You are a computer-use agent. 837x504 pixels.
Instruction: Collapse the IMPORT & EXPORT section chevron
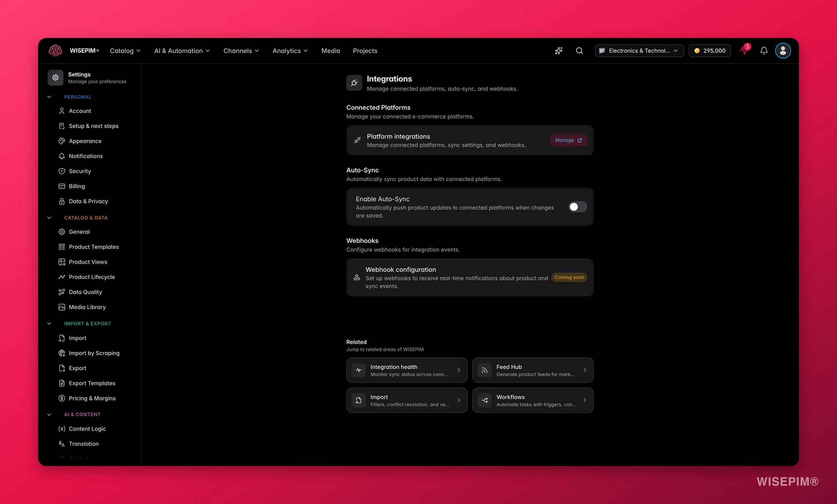[x=49, y=324]
